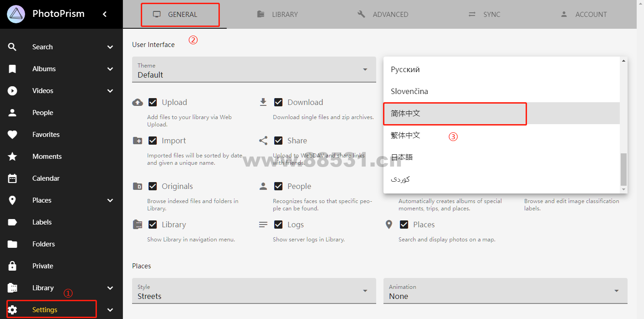Select 日本語 from language list
Viewport: 644px width, 319px height.
click(501, 157)
